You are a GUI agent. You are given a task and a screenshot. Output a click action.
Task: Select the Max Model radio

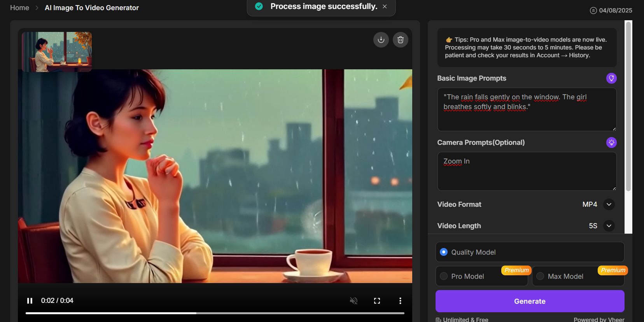[540, 276]
